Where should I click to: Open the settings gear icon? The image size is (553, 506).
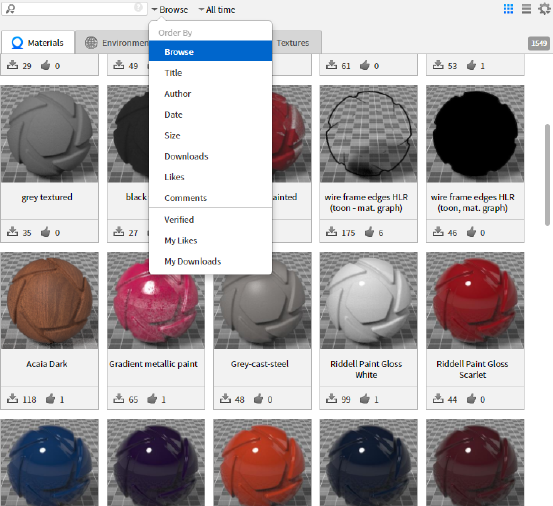(544, 9)
